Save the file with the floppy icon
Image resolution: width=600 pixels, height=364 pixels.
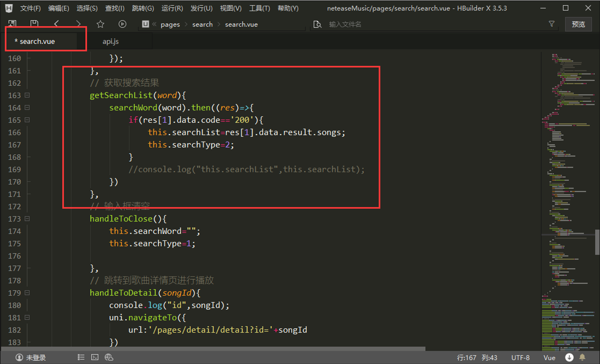(x=34, y=24)
